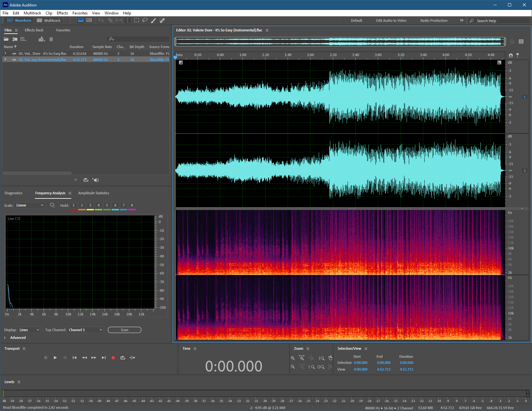
Task: Expand more workspaces chevron
Action: (462, 20)
